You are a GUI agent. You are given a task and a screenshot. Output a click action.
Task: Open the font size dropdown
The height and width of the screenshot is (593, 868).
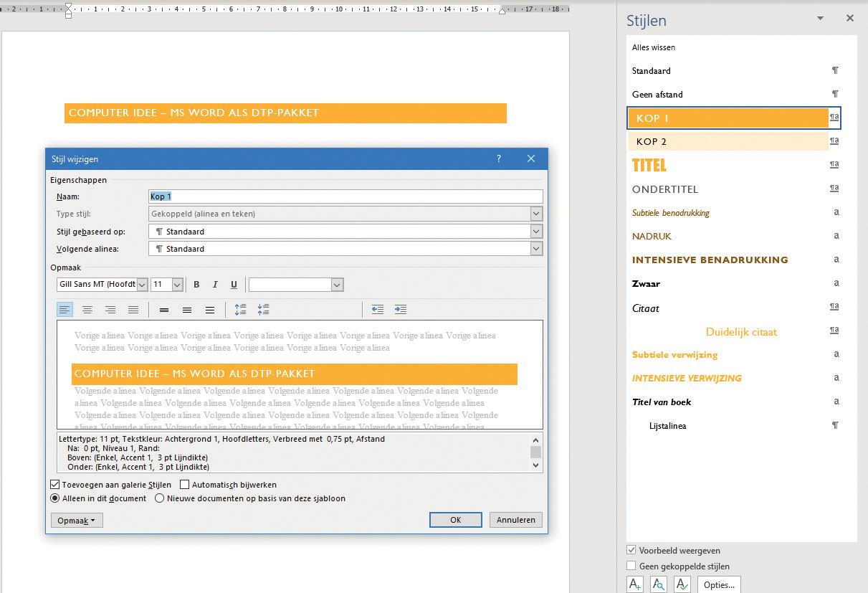tap(177, 285)
